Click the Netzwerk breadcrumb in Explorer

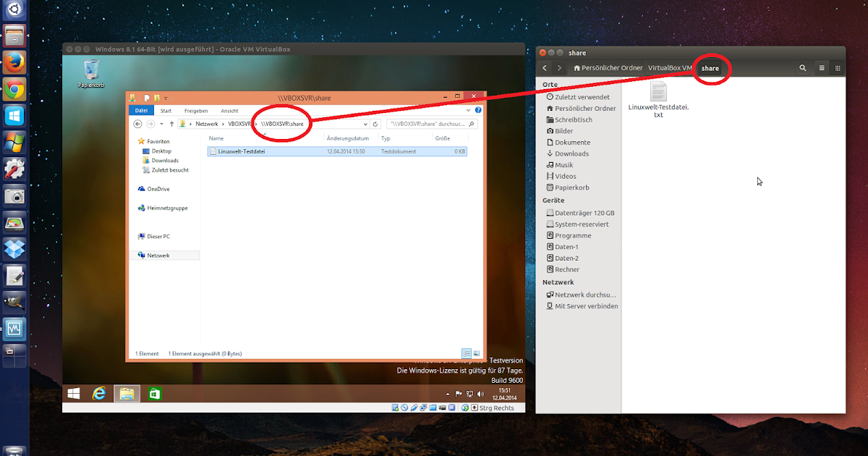206,124
